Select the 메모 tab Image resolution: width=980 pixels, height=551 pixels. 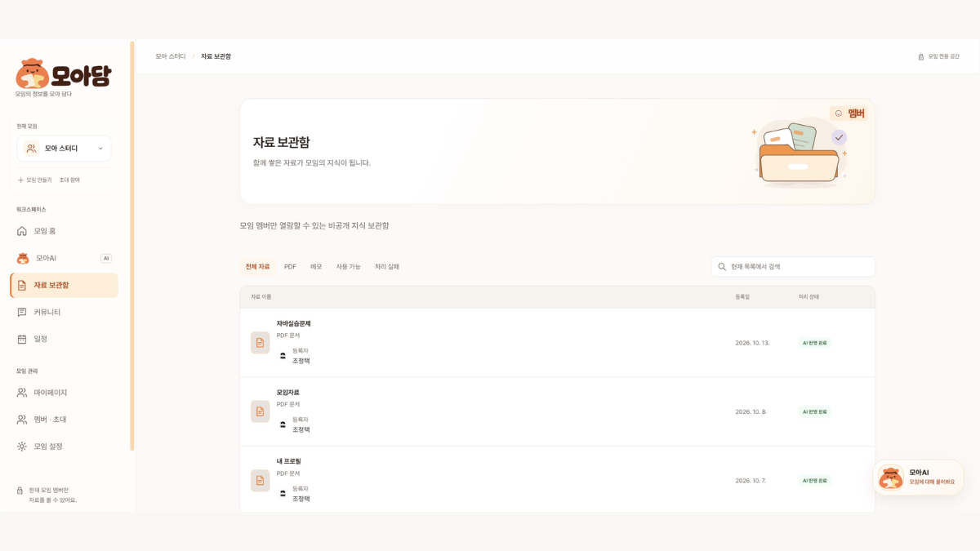click(x=316, y=267)
